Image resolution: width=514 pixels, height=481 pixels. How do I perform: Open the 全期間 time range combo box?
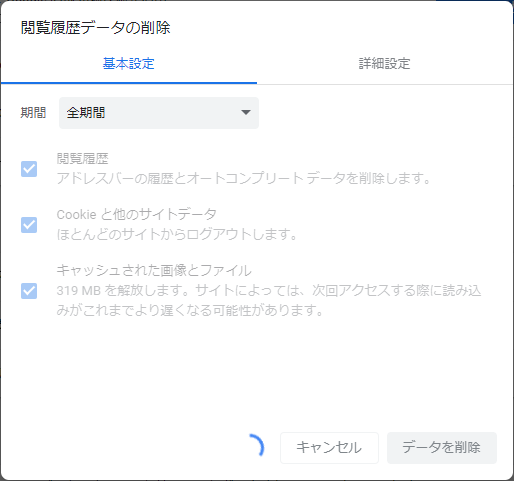pyautogui.click(x=159, y=113)
